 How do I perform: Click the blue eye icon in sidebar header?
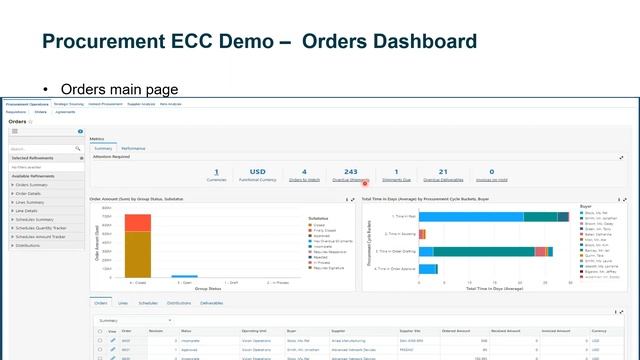click(80, 131)
